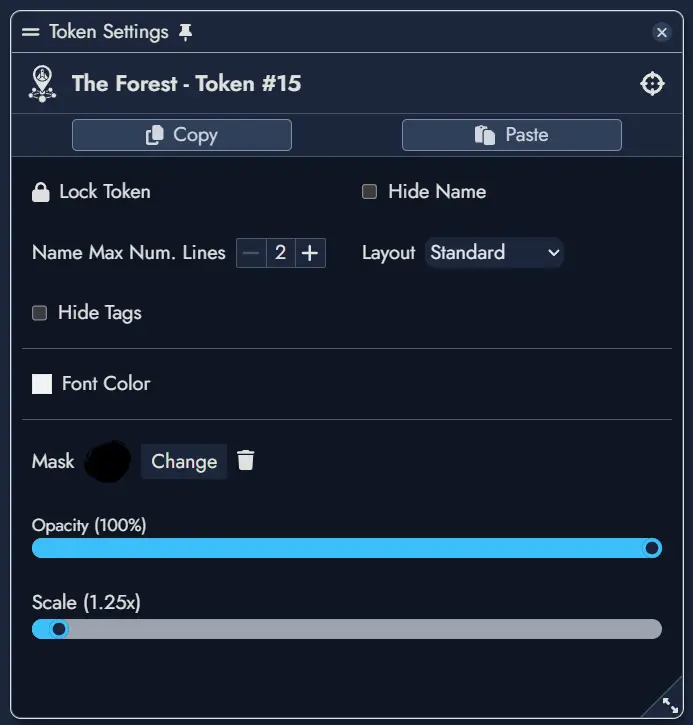The image size is (693, 725).
Task: Close the Token Settings panel
Action: tap(661, 32)
